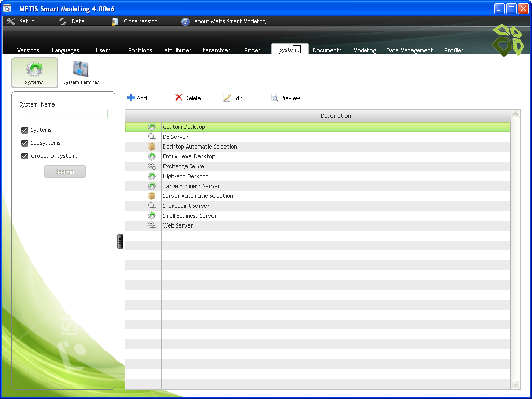Switch to the Prices tab

tap(252, 50)
